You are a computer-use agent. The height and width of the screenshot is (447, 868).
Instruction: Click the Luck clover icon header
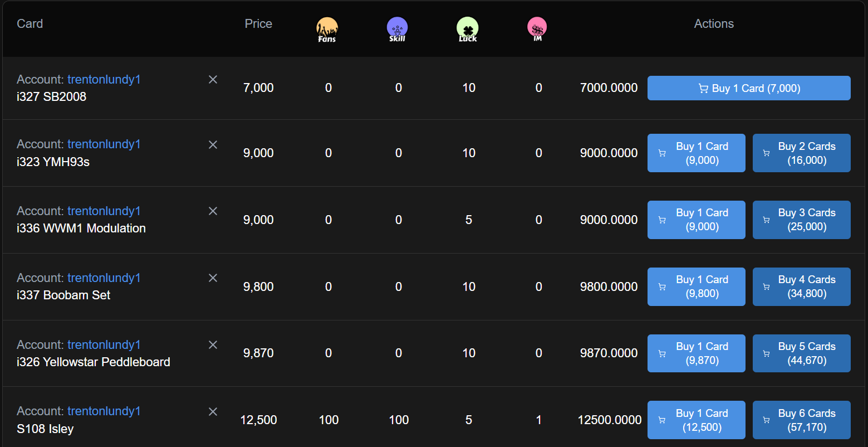(x=467, y=30)
